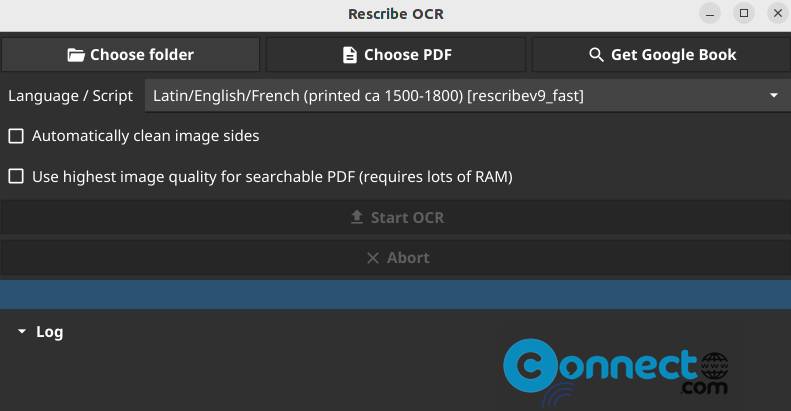Viewport: 791px width, 411px height.
Task: Click the open folder icon
Action: point(76,55)
